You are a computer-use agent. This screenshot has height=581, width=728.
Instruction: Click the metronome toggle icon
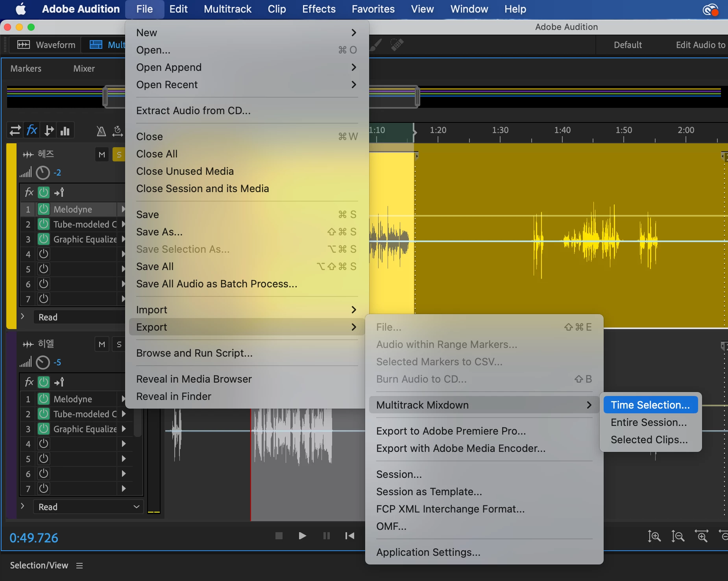point(101,131)
